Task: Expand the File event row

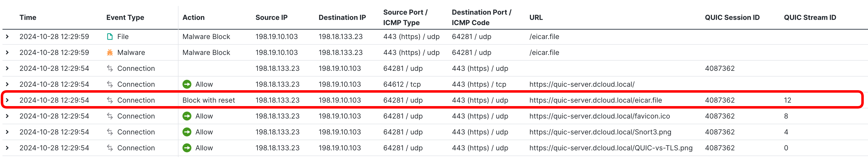Action: pyautogui.click(x=7, y=36)
